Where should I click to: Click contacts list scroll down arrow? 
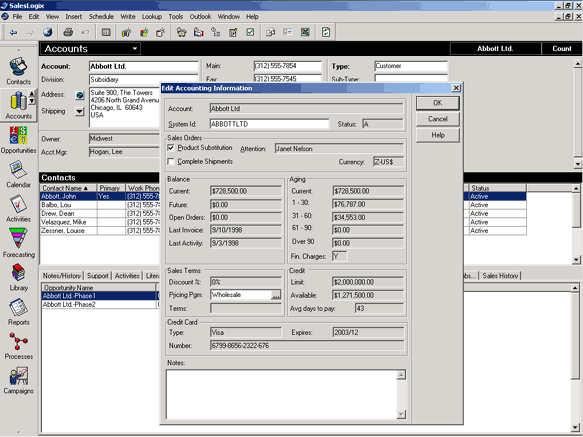pyautogui.click(x=576, y=260)
